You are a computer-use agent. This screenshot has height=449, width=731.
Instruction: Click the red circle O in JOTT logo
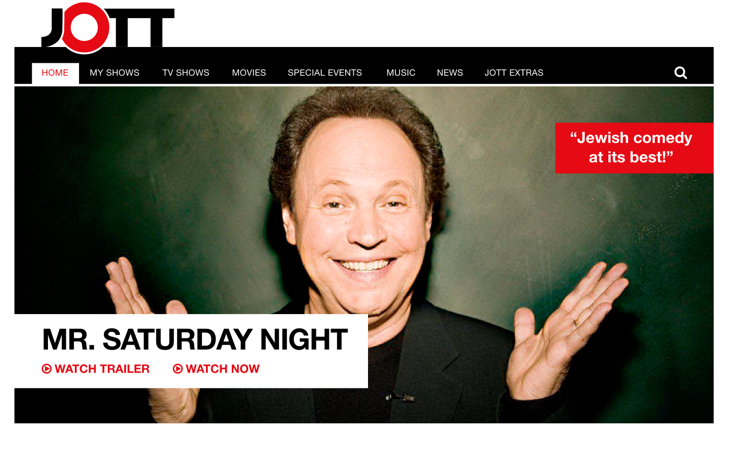tap(85, 28)
